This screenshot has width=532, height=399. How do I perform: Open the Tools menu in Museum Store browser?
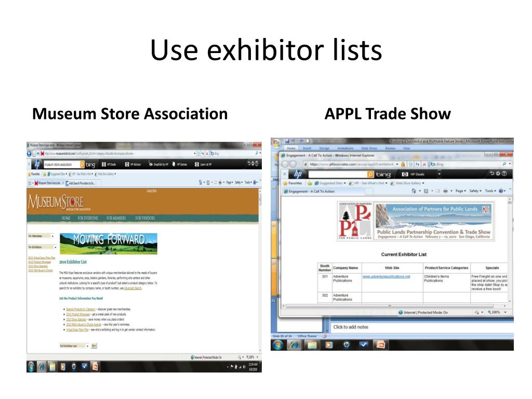248,182
